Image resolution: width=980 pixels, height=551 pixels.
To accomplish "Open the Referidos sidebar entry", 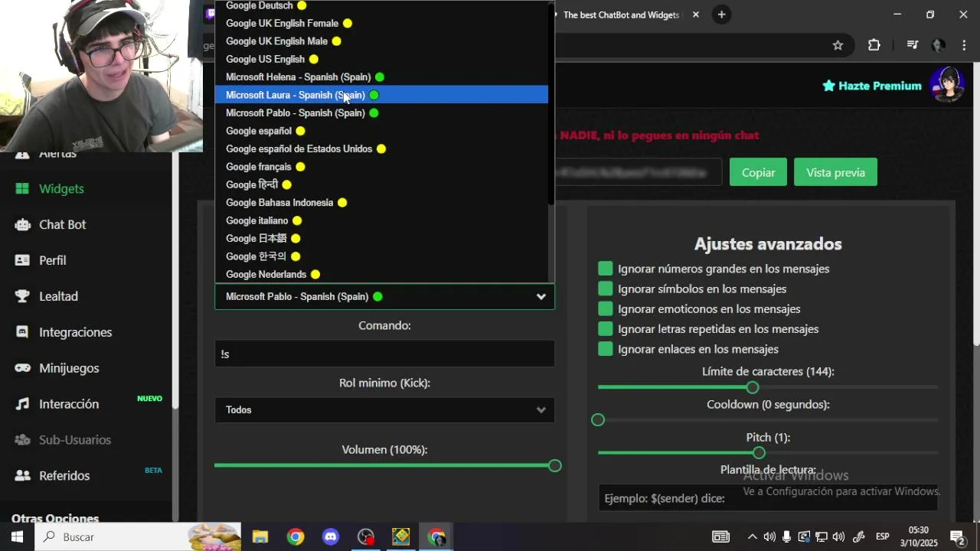I will click(64, 476).
